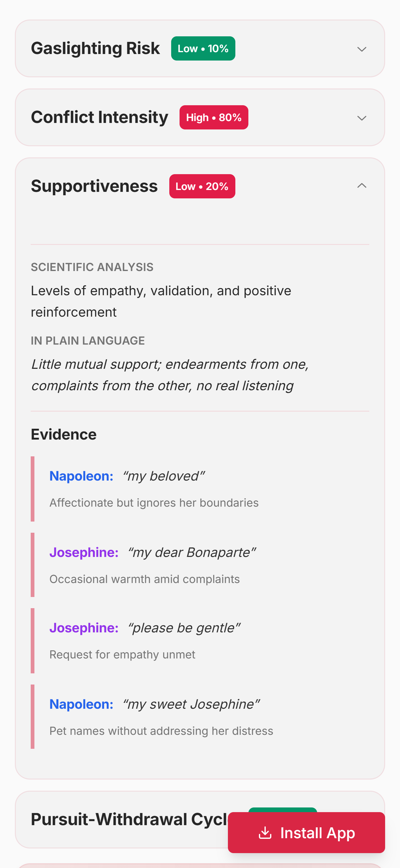Screen dimensions: 400x868
Task: Open the Pursuit-Withdrawal Cycle card
Action: [128, 820]
